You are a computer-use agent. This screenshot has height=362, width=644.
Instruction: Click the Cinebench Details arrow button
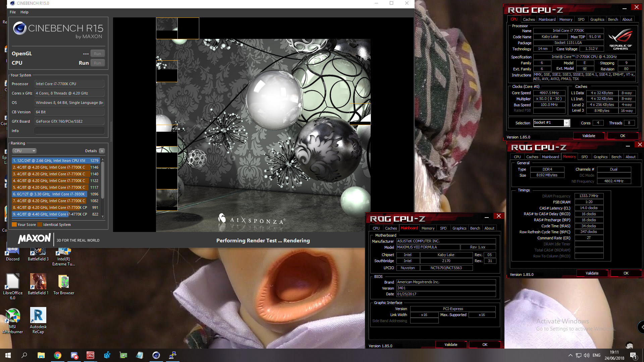(102, 151)
